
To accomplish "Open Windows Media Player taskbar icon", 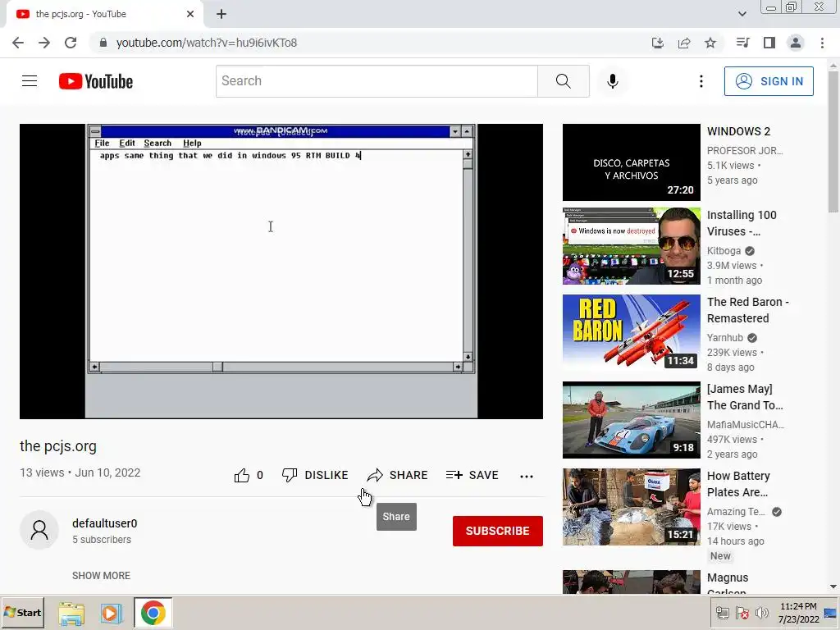I will coord(112,613).
